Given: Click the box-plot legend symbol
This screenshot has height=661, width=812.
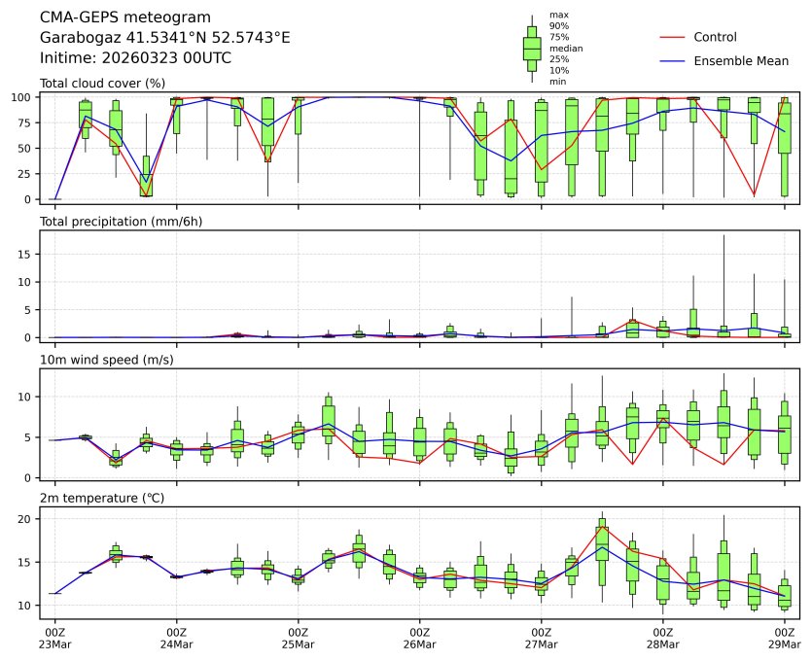Looking at the screenshot, I should tap(532, 49).
